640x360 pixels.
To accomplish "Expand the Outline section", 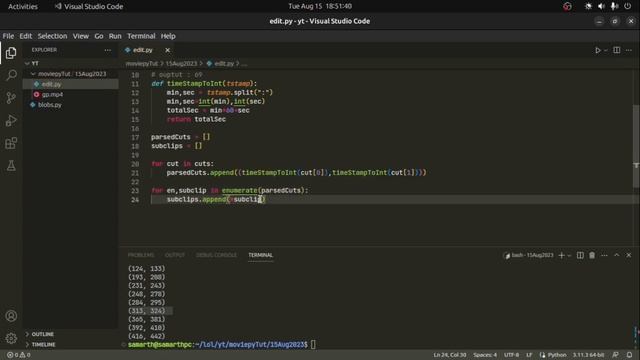I will (71, 334).
